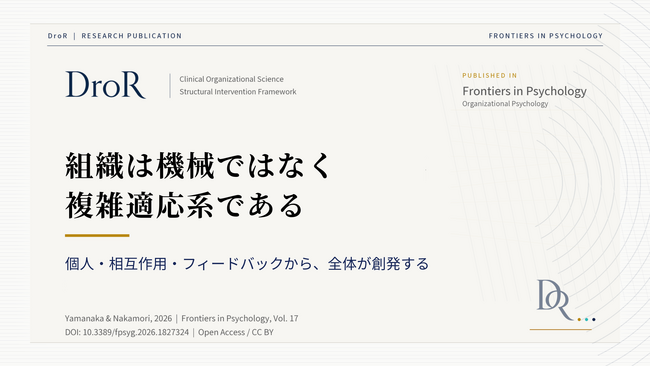Click the citation 'Yamanaka & Nakamori, 2026'

118,318
